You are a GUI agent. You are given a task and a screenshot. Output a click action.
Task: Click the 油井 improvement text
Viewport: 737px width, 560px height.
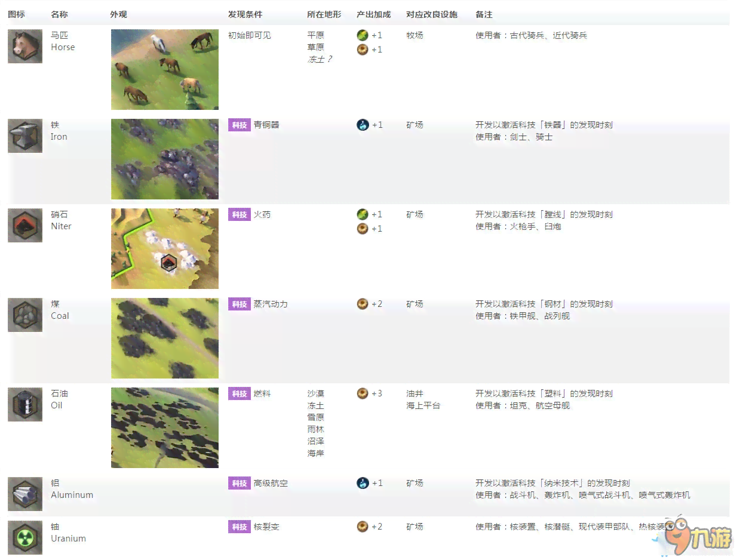(x=414, y=393)
